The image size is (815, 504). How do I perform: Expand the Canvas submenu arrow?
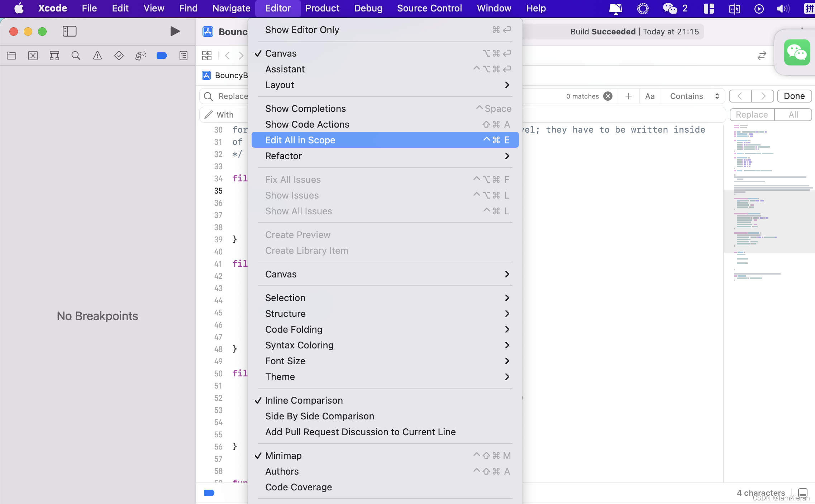click(507, 274)
